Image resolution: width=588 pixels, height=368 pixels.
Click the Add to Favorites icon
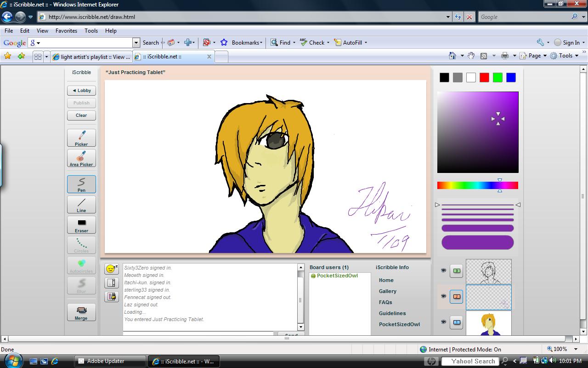coord(21,56)
